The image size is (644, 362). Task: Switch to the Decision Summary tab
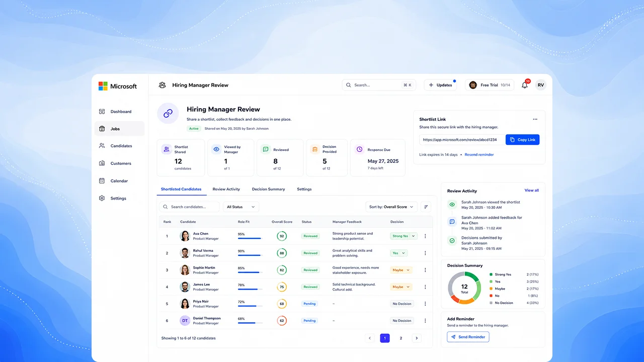pos(269,189)
